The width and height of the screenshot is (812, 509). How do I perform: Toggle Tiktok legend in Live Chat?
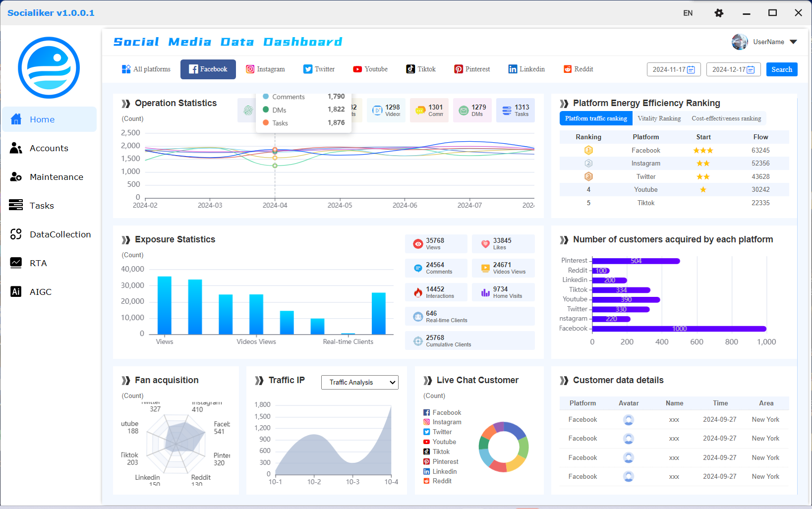(x=436, y=452)
